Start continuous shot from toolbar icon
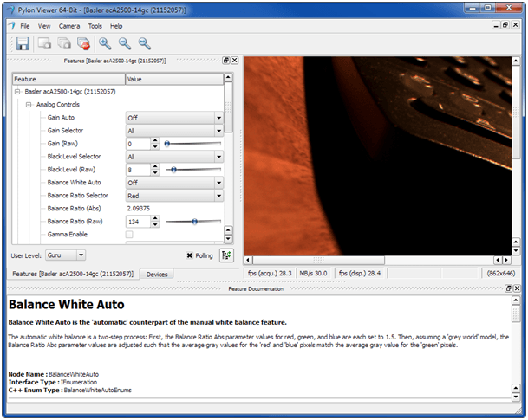The height and width of the screenshot is (420, 528). [64, 43]
